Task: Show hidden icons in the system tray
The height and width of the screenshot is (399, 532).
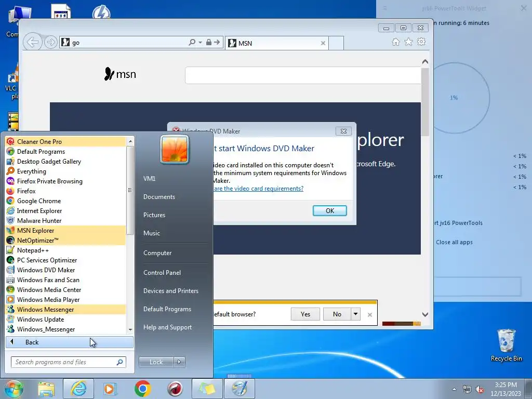Action: (x=454, y=389)
